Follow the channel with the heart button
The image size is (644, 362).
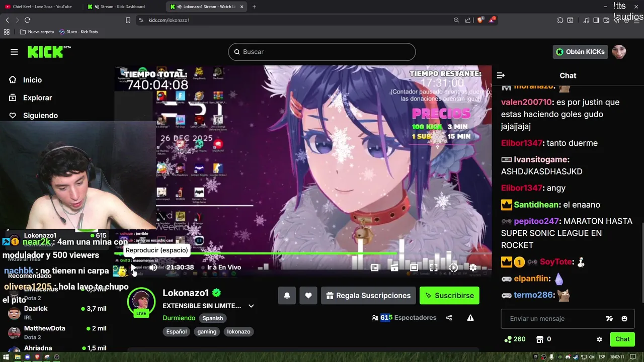308,296
